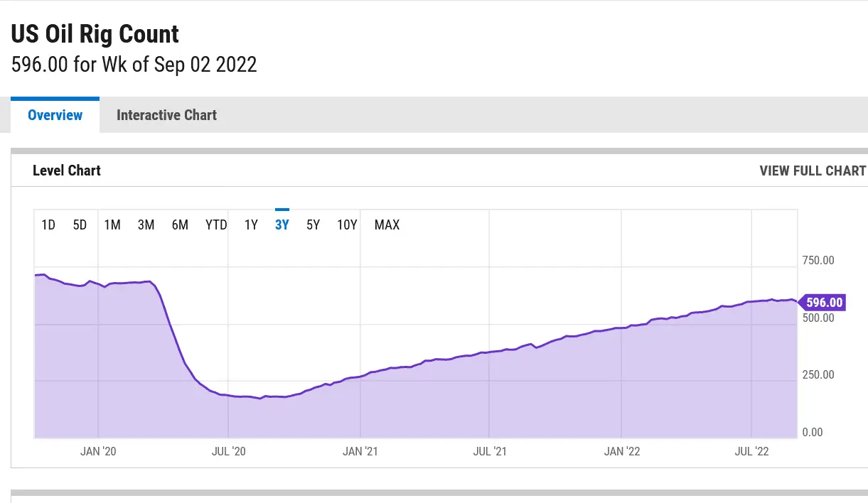Click the Level Chart heading
This screenshot has height=503, width=868.
point(67,171)
